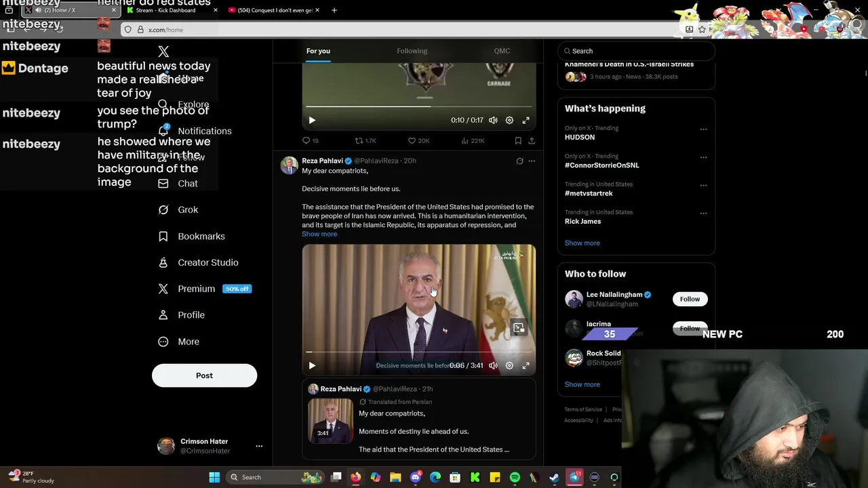Show more Who to follow suggestions
The image size is (868, 488).
(x=583, y=384)
